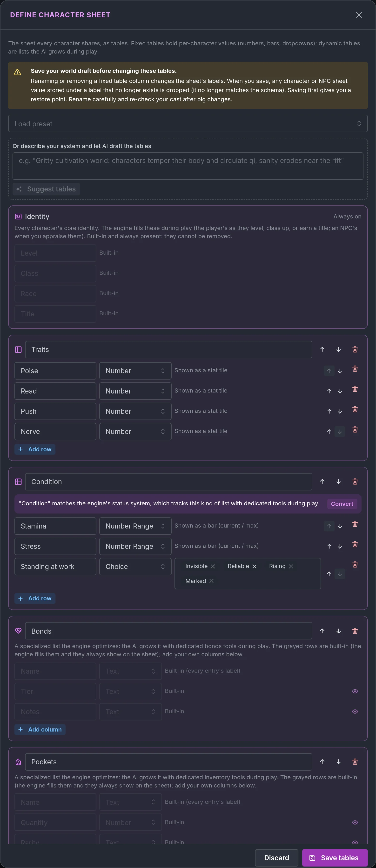
Task: Move the Read row up
Action: (329, 391)
